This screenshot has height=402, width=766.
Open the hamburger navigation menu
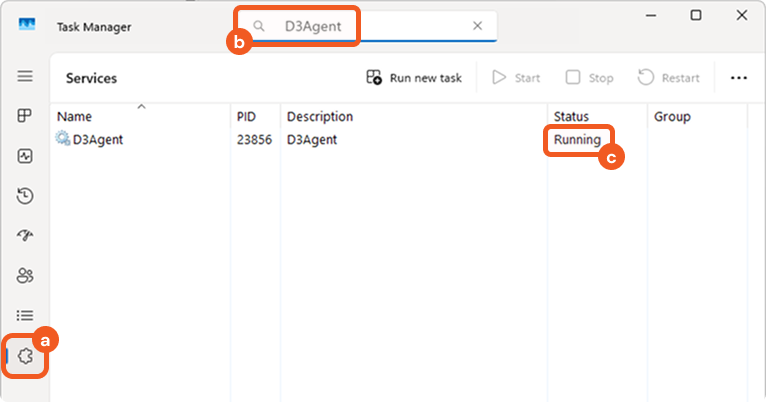tap(25, 76)
